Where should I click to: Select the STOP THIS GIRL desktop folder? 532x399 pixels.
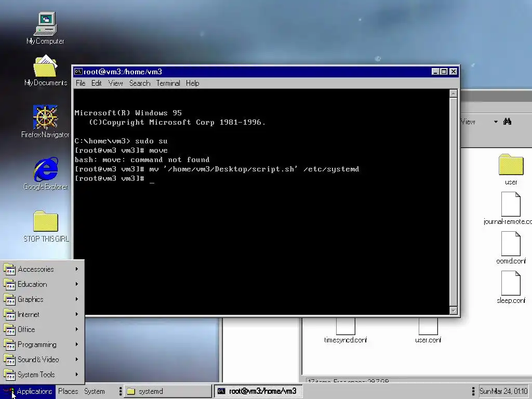[46, 227]
